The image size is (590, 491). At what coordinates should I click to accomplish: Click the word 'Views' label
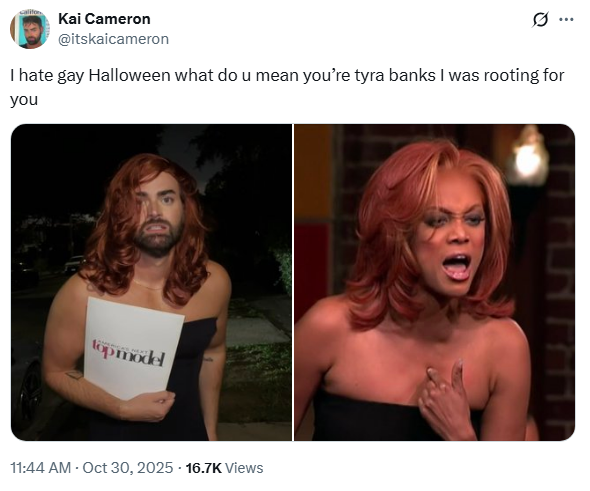coord(244,468)
